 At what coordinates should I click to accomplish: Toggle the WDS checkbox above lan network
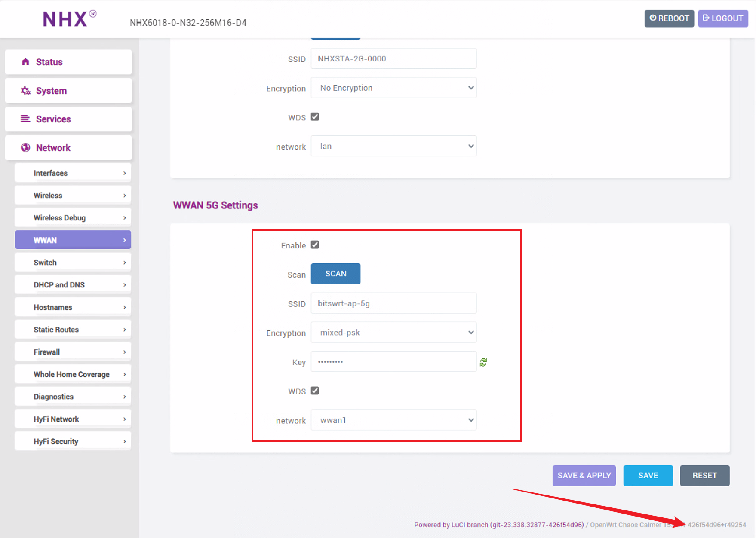(315, 117)
